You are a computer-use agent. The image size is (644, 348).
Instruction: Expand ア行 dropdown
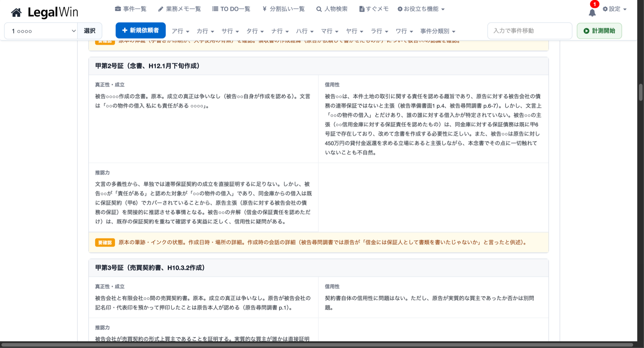coord(180,31)
